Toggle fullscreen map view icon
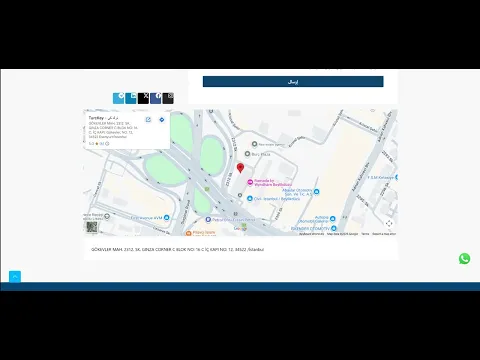This screenshot has width=480, height=360. click(389, 223)
